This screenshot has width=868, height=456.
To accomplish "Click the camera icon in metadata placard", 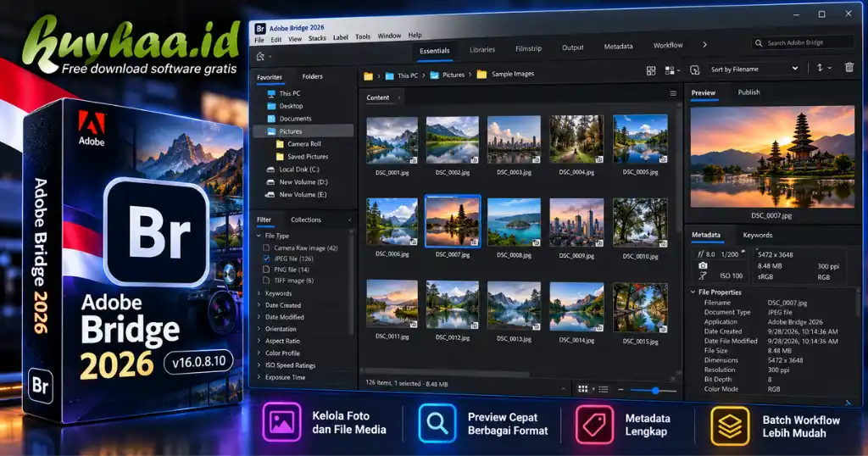I will point(703,265).
